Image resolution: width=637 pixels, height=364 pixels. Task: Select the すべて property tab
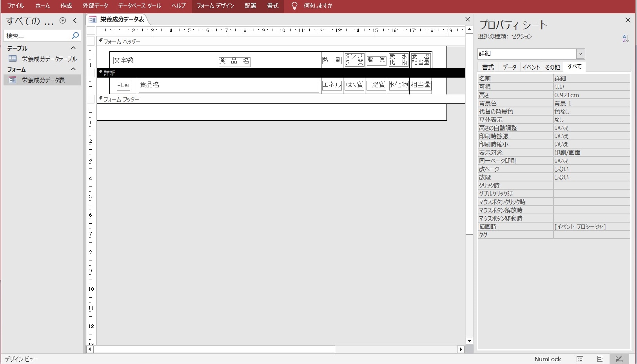click(x=575, y=67)
